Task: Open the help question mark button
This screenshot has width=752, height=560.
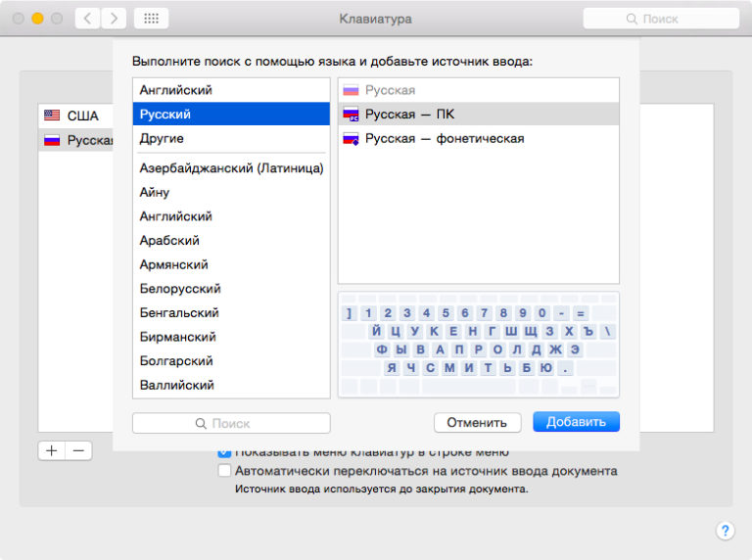Action: pos(726,531)
